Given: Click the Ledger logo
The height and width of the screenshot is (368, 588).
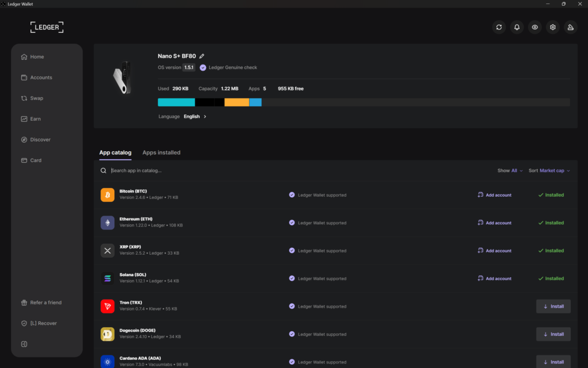Looking at the screenshot, I should (47, 27).
